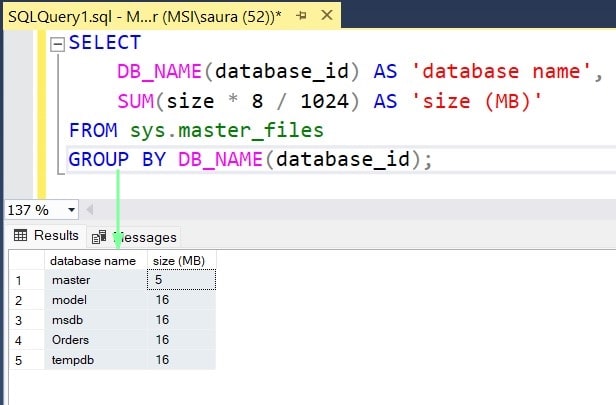The image size is (616, 405).
Task: Select row header number 4
Action: click(27, 340)
